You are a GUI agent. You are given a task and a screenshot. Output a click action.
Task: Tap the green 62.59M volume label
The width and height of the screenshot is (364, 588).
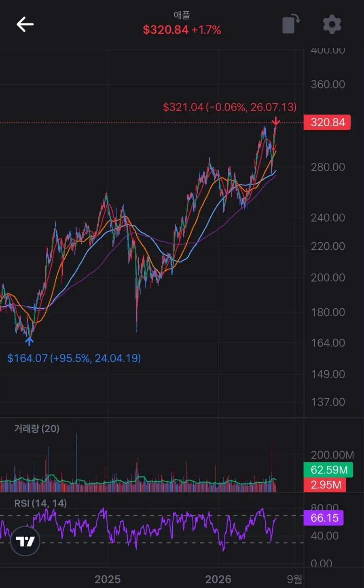(328, 470)
